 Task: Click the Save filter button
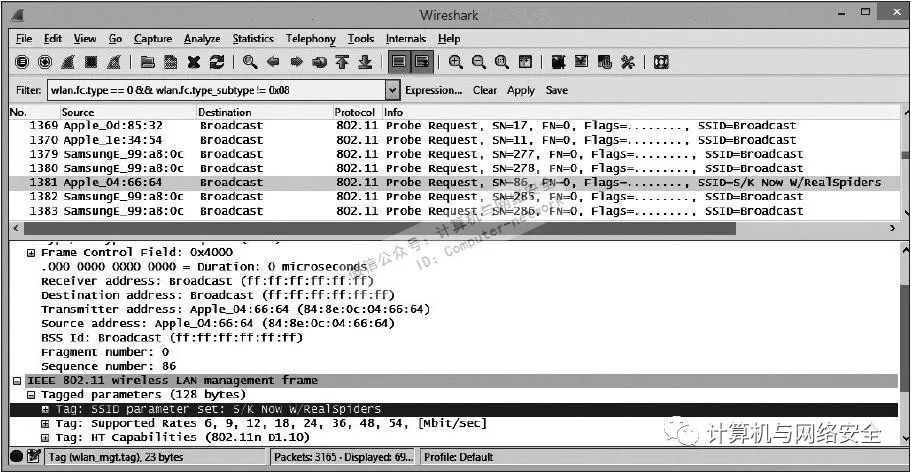[557, 90]
